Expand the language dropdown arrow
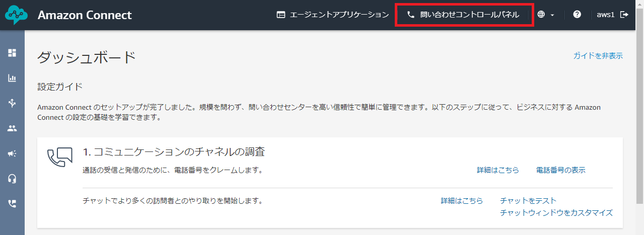This screenshot has height=235, width=644. click(x=552, y=15)
